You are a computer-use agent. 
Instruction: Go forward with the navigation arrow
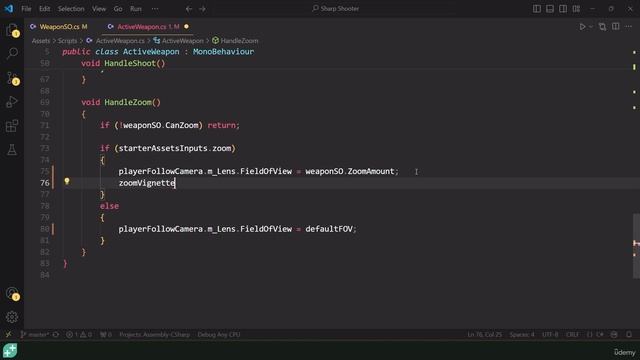tap(202, 9)
